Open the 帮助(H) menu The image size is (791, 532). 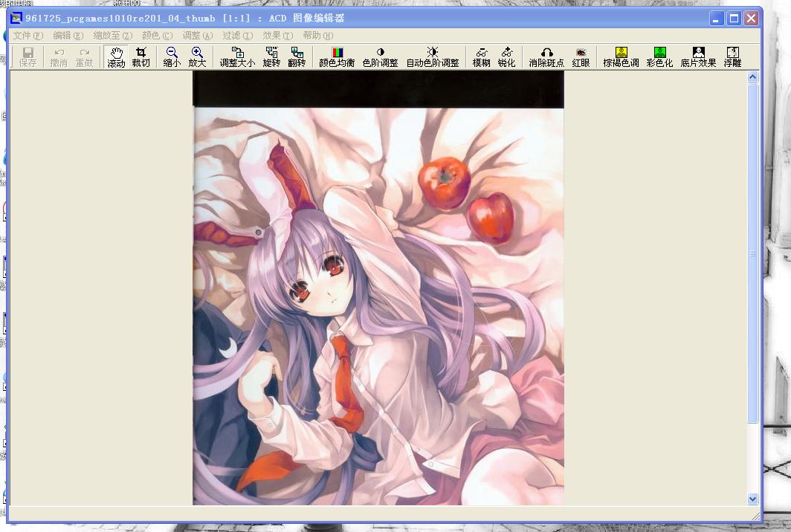(x=318, y=36)
